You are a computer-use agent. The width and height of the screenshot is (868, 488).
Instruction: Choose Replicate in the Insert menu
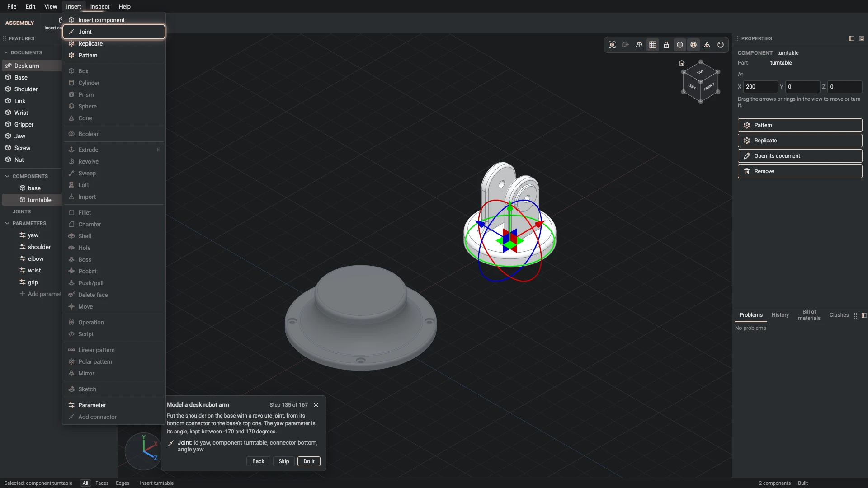[114, 43]
